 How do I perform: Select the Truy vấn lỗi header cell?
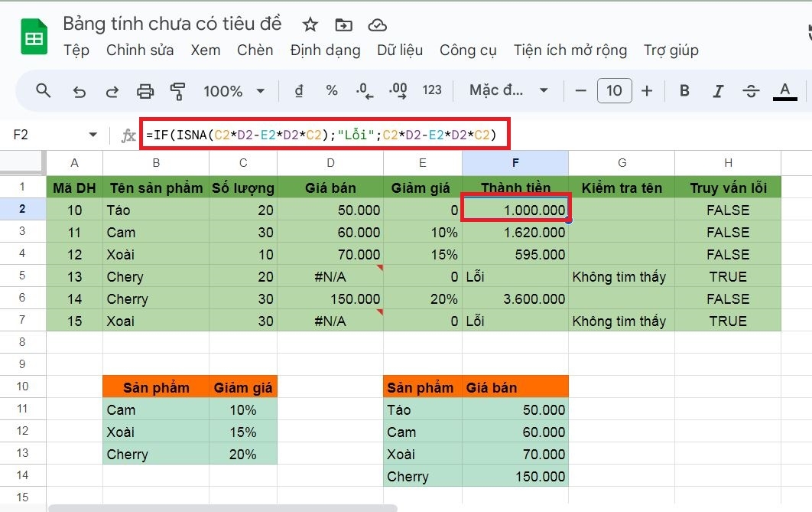click(728, 187)
